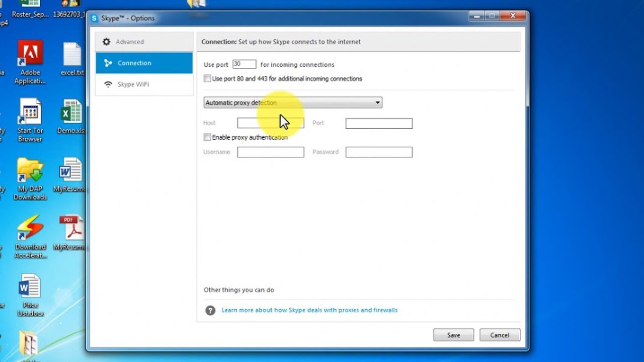The width and height of the screenshot is (644, 362).
Task: Close the Skype Options window
Action: [513, 16]
